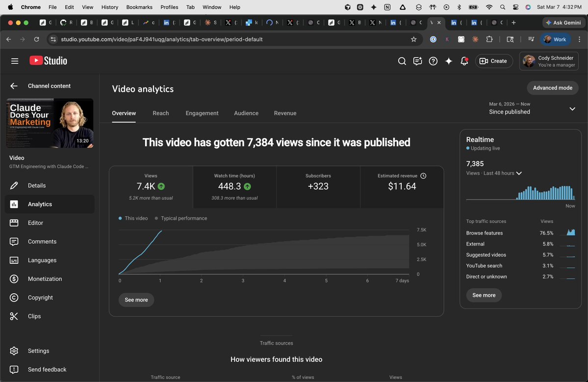Open Languages in the sidebar
Viewport: 588px width, 382px height.
(50, 260)
